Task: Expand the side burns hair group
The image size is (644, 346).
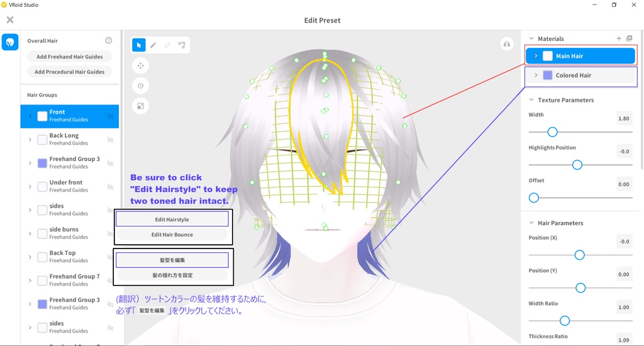Action: (x=30, y=233)
